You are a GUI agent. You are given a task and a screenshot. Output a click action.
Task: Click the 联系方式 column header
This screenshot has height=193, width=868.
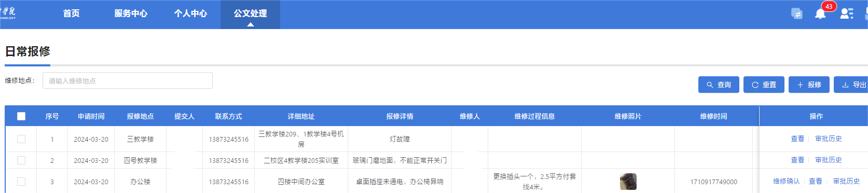click(x=229, y=116)
